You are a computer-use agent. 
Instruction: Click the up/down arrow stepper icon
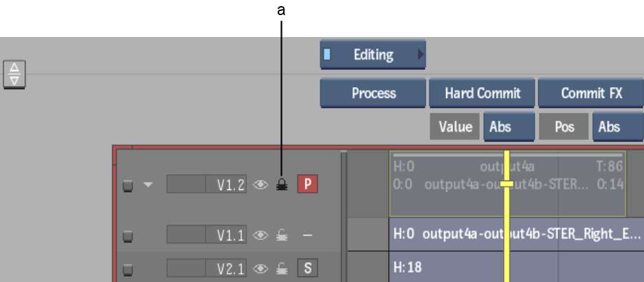tap(14, 75)
